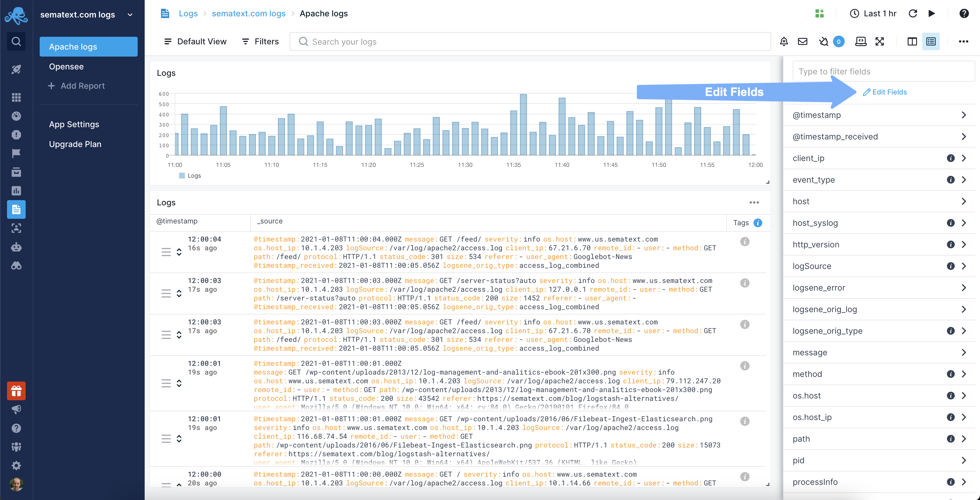Select the Opensee report
This screenshot has width=980, height=500.
pos(66,67)
